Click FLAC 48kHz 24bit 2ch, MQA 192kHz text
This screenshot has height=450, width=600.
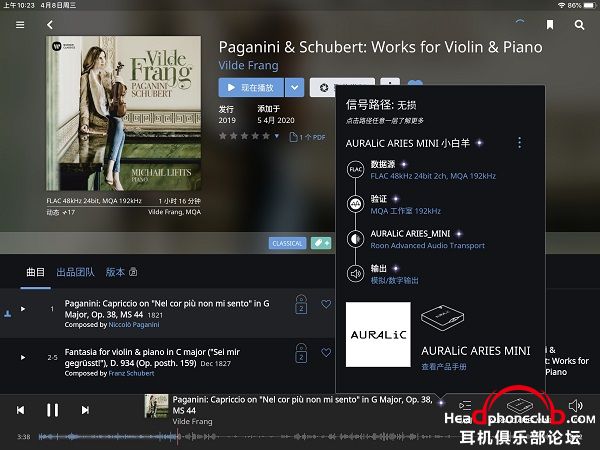pyautogui.click(x=433, y=176)
